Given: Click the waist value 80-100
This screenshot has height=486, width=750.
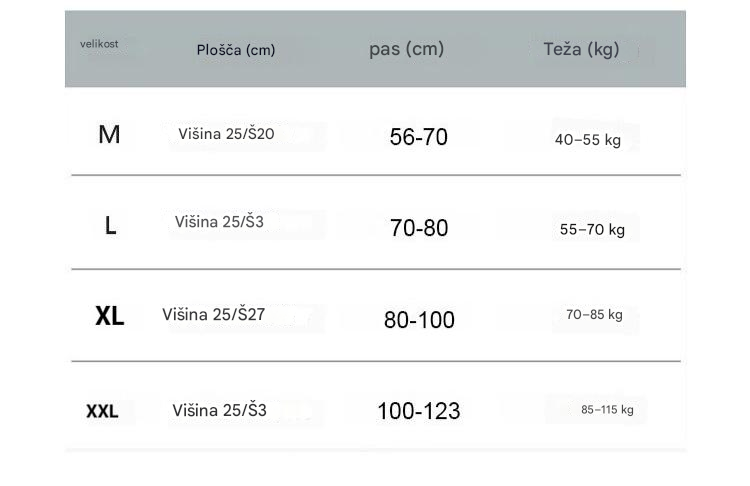Looking at the screenshot, I should (x=419, y=320).
